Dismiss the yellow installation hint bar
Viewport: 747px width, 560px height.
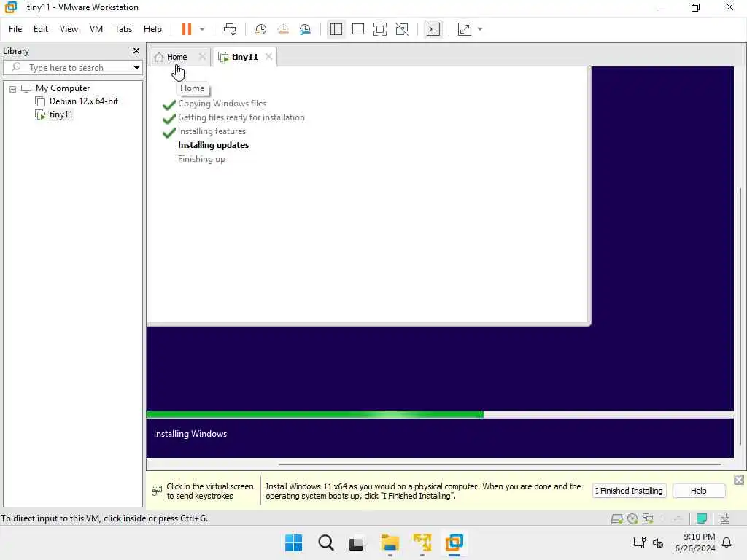pyautogui.click(x=739, y=480)
